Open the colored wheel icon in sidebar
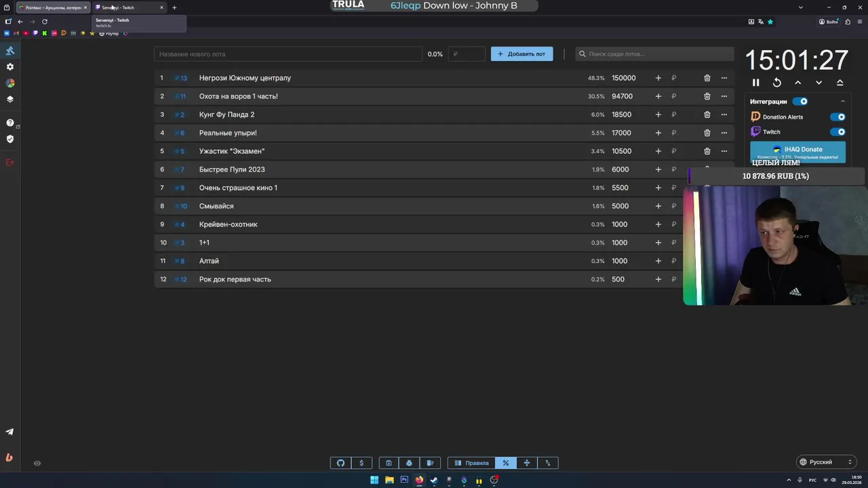Screen dimensions: 868x488 click(x=10, y=83)
